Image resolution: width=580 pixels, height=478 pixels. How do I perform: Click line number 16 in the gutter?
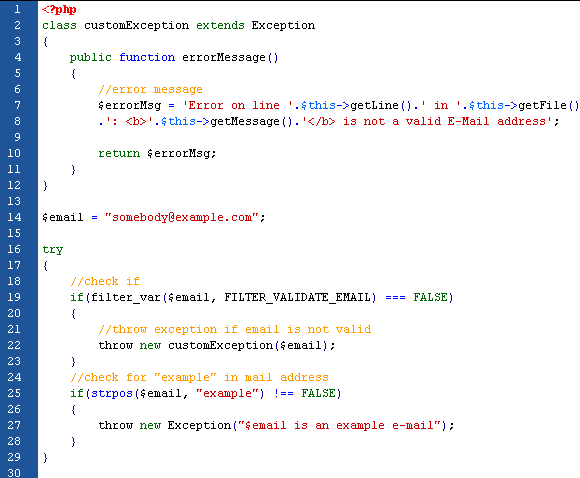(x=14, y=249)
